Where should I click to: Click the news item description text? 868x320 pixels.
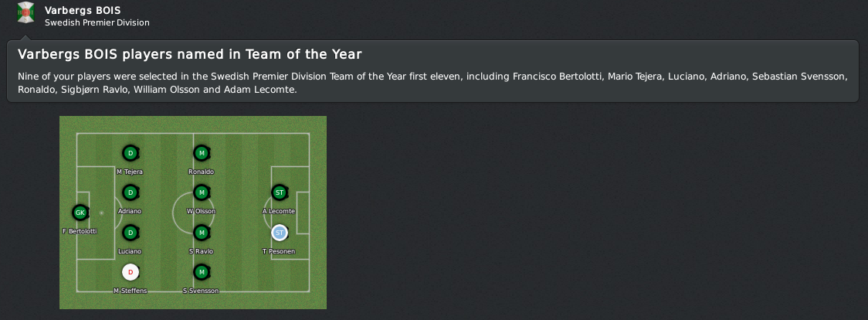pyautogui.click(x=432, y=83)
